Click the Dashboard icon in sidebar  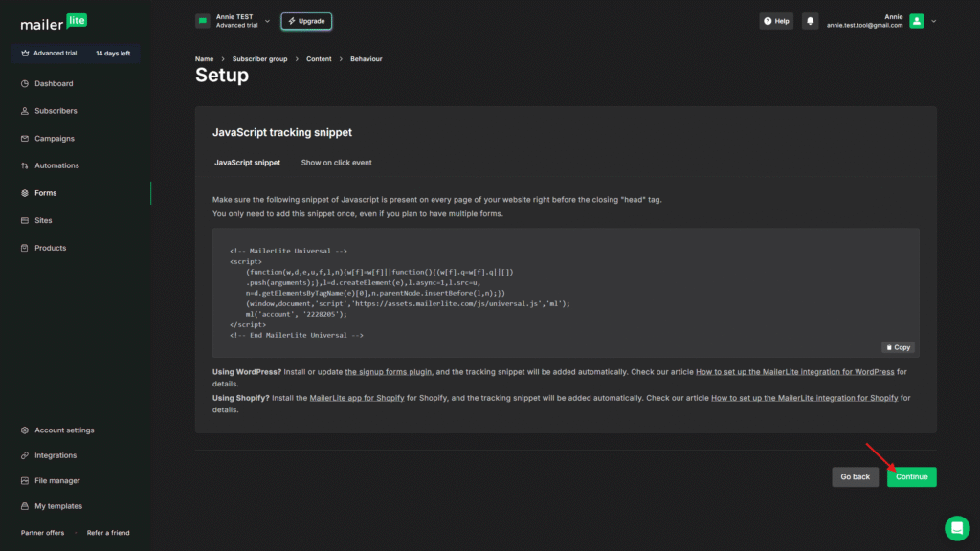coord(25,84)
